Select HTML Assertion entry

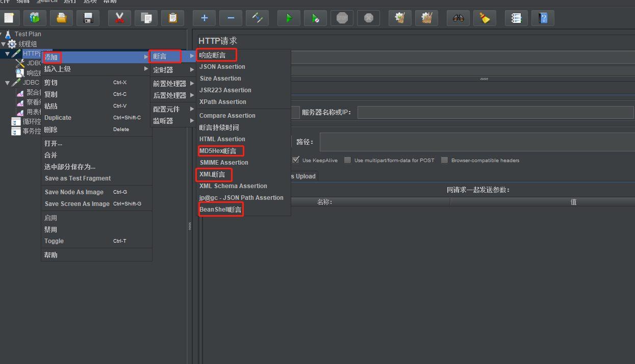[x=243, y=139]
